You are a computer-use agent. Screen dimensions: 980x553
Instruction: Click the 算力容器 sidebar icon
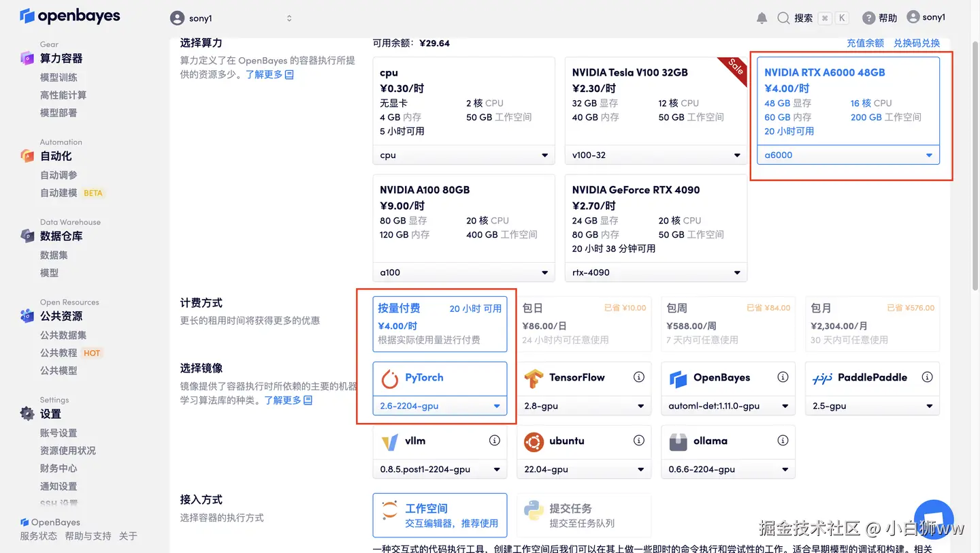pos(27,58)
